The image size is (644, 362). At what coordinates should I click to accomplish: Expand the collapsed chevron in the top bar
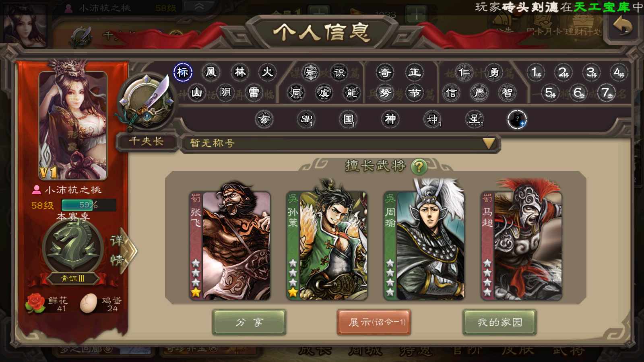pyautogui.click(x=198, y=7)
